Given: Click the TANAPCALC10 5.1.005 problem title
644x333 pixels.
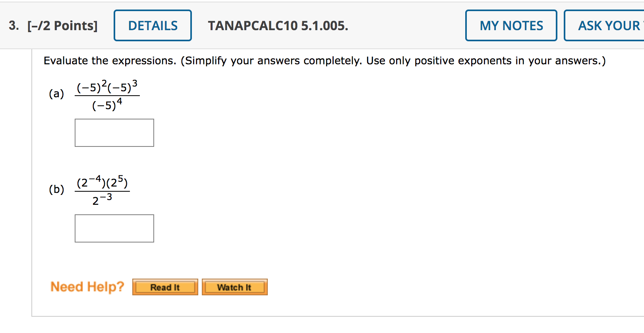Looking at the screenshot, I should click(x=278, y=26).
